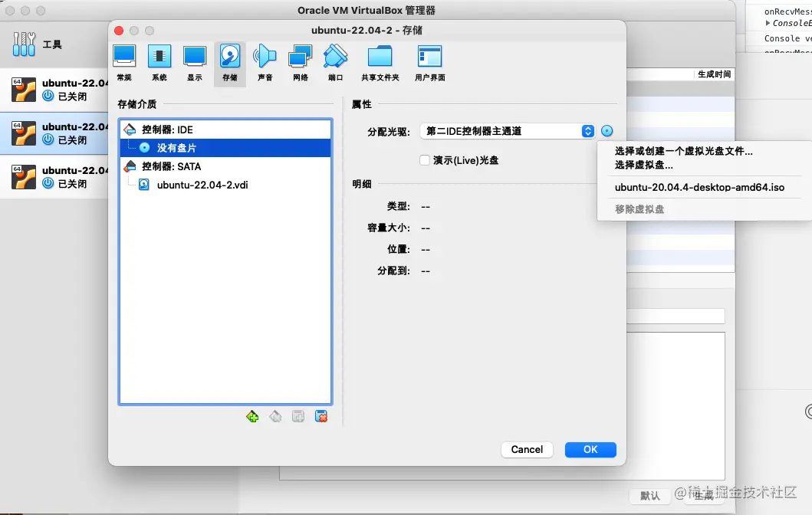Select the first ubuntu-22.04 VM in manager list
Image resolution: width=812 pixels, height=515 pixels.
pyautogui.click(x=54, y=90)
